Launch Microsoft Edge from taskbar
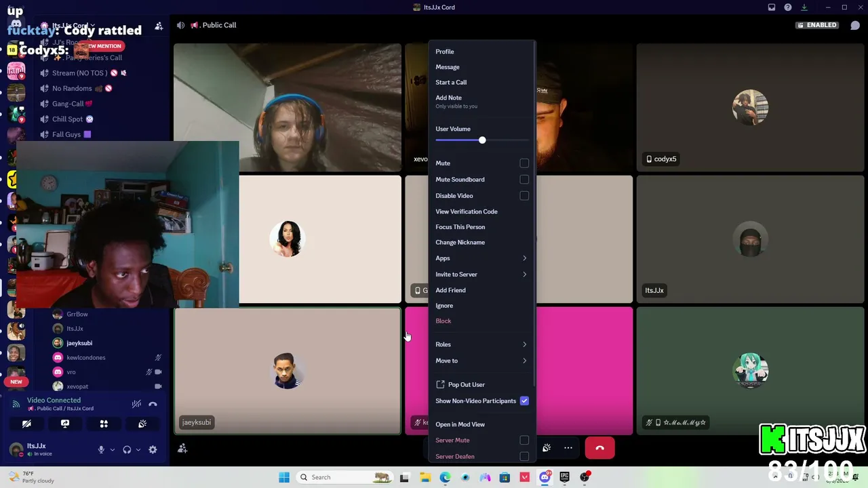The height and width of the screenshot is (488, 868). [x=445, y=477]
